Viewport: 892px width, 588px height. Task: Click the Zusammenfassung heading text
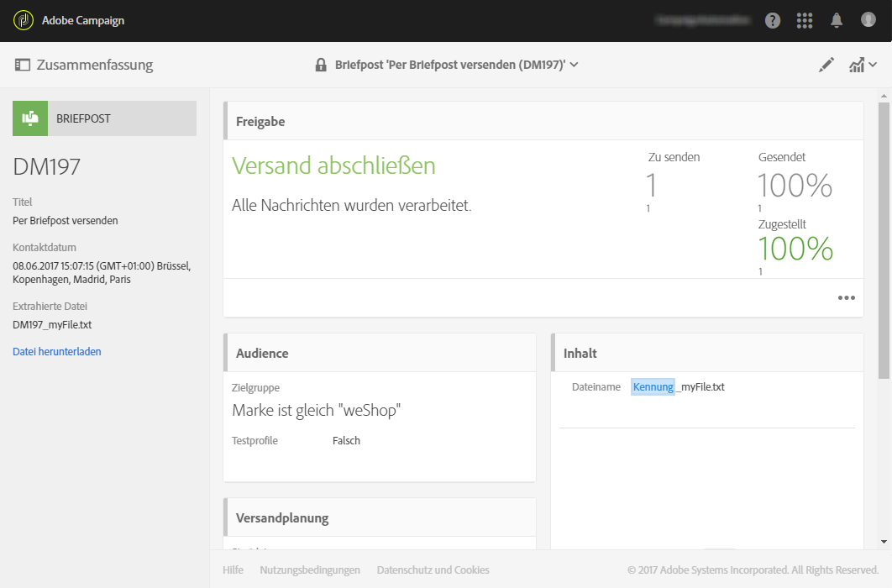click(x=95, y=65)
